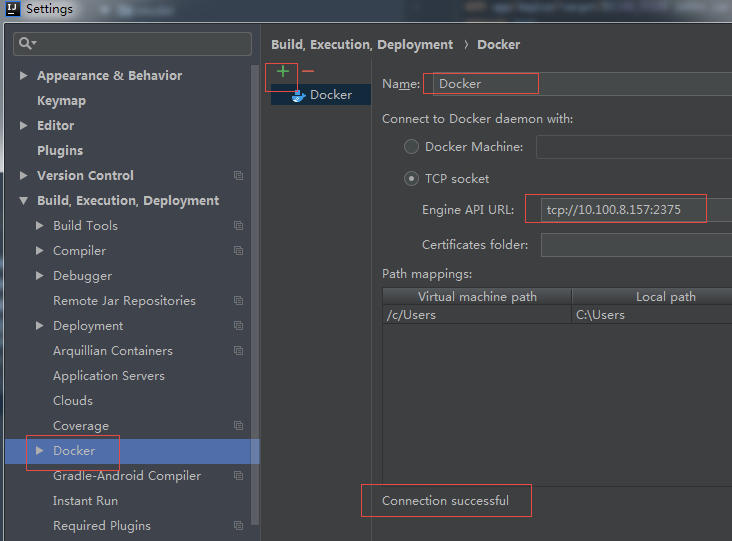The image size is (732, 541).
Task: Click the Certificates folder field
Action: (636, 245)
